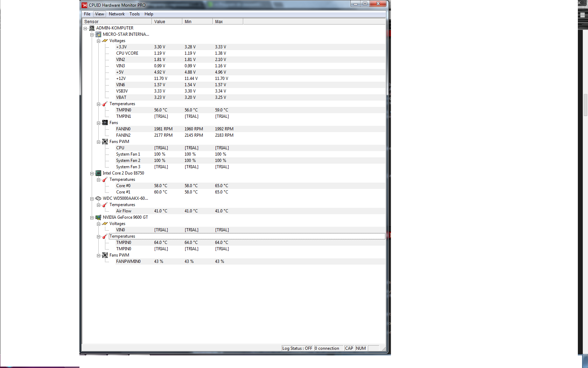Click the ADMIN-KOMPUTER computer icon
The image size is (588, 368).
92,28
